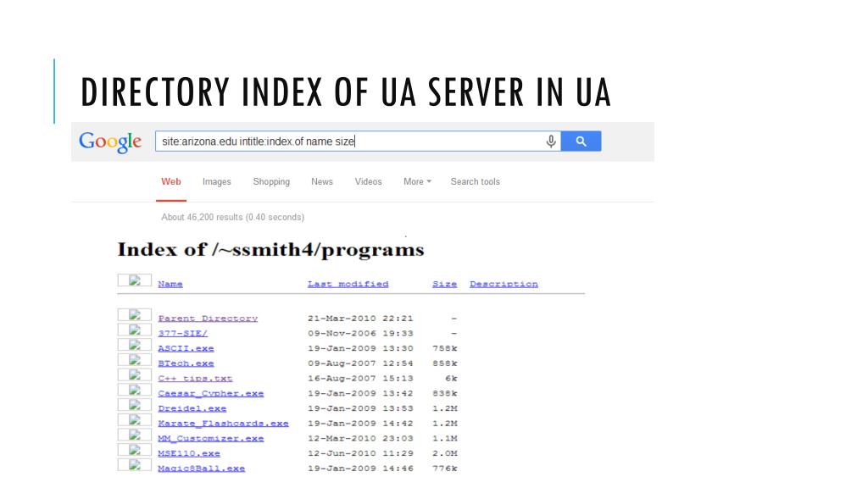Open the Parent Directory link
The image size is (868, 488).
[x=208, y=319]
